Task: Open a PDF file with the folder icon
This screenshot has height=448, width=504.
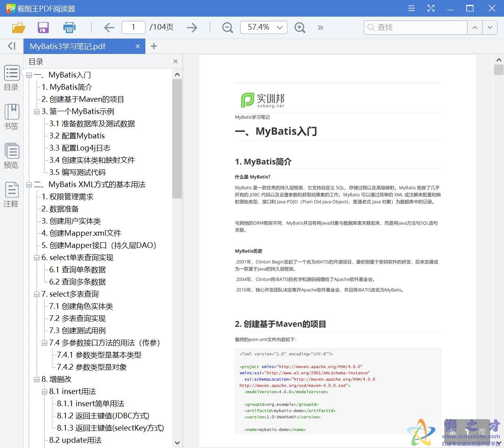Action: click(x=19, y=28)
